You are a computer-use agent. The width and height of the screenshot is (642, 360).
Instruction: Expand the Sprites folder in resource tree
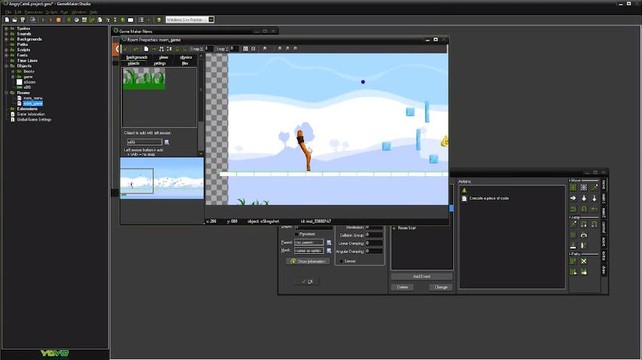coord(6,29)
